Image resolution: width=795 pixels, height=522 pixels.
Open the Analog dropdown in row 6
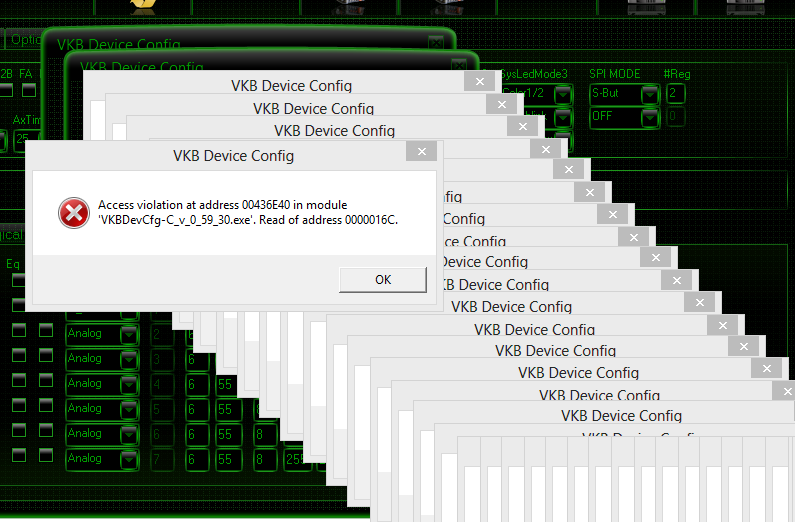129,434
